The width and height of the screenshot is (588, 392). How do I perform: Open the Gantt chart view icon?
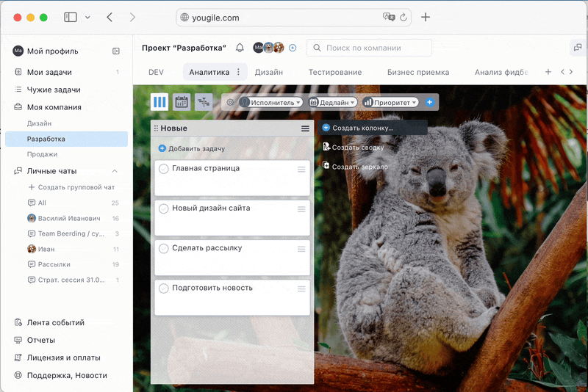(204, 102)
